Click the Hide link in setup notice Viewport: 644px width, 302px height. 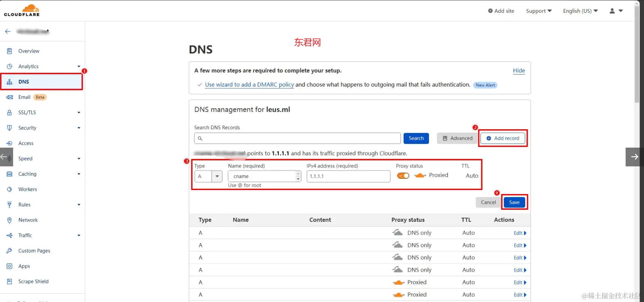click(519, 70)
